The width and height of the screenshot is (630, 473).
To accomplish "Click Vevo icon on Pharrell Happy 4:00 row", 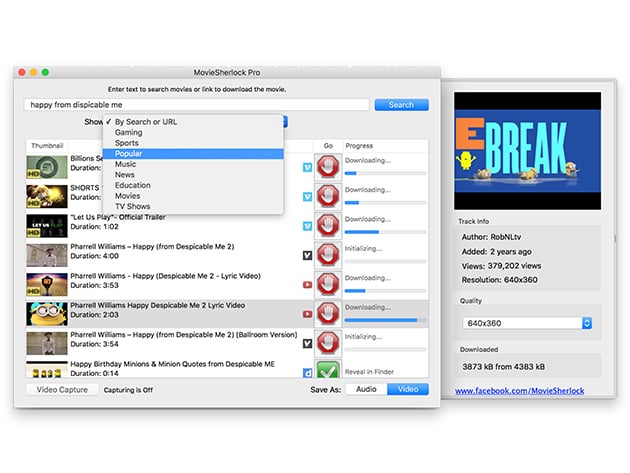I will click(x=307, y=255).
